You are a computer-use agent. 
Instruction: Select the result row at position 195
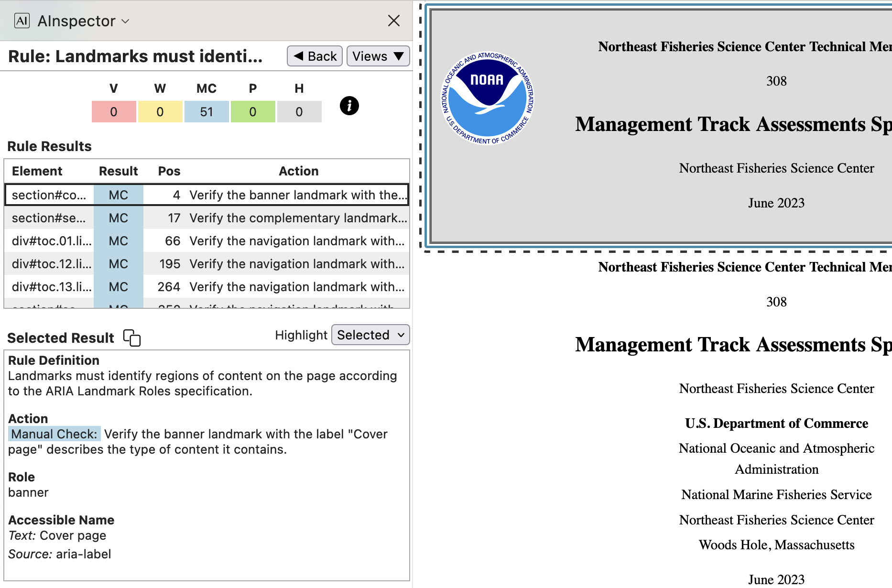click(207, 264)
